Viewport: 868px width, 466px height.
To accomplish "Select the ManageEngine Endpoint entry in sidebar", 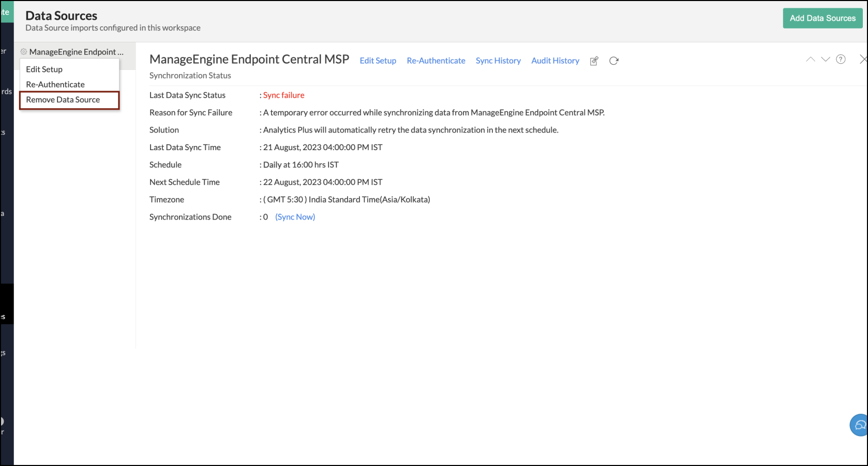I will [76, 52].
